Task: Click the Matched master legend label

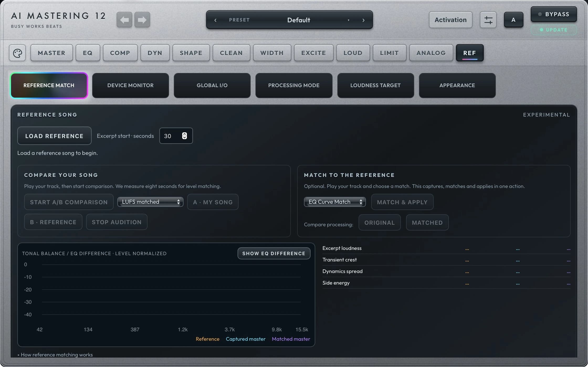Action: [x=291, y=339]
